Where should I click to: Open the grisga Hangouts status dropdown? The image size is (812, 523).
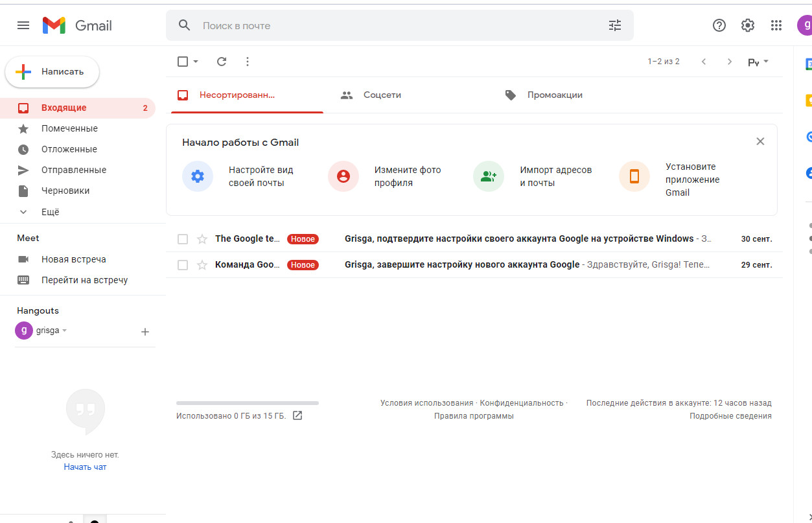[x=64, y=331]
